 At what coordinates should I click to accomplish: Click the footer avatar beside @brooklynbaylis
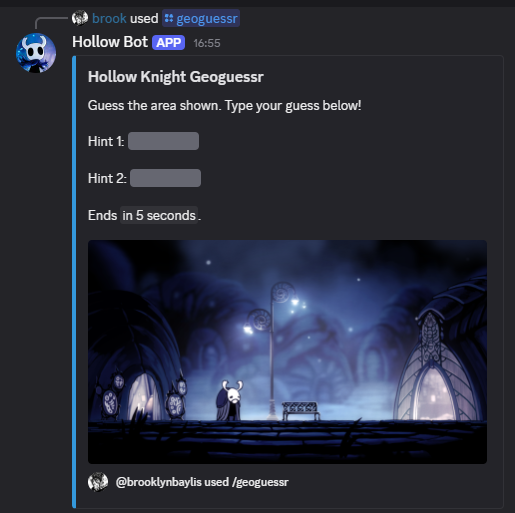click(98, 482)
